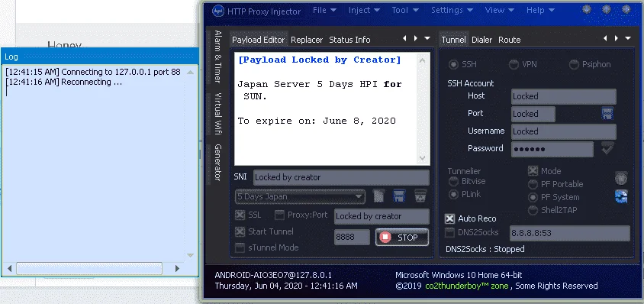The height and width of the screenshot is (304, 644).
Task: Open the Tool menu
Action: coord(405,10)
